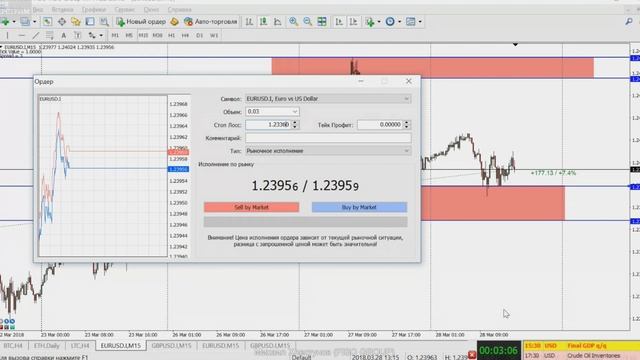
Task: Open dropdown arrow beside periods clock icon
Action: pyautogui.click(x=399, y=22)
